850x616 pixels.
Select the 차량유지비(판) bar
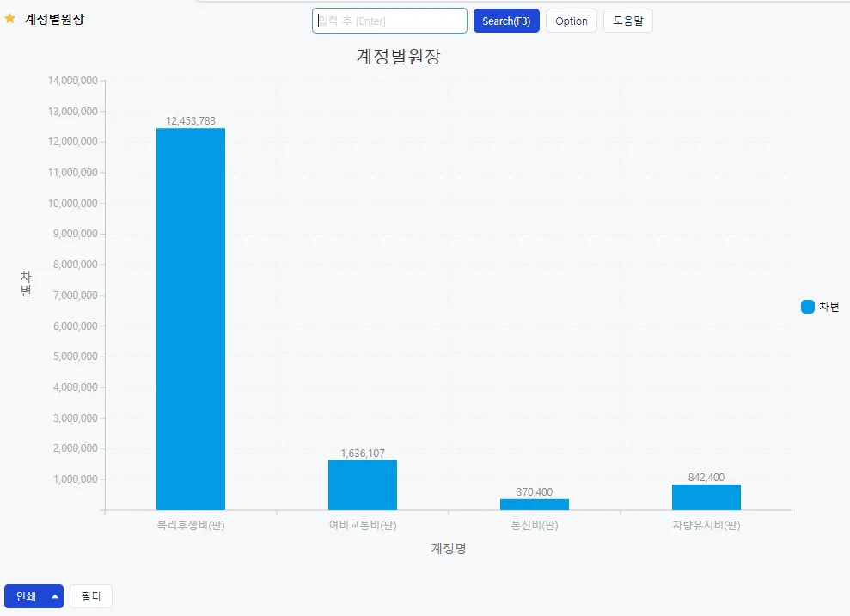[706, 497]
